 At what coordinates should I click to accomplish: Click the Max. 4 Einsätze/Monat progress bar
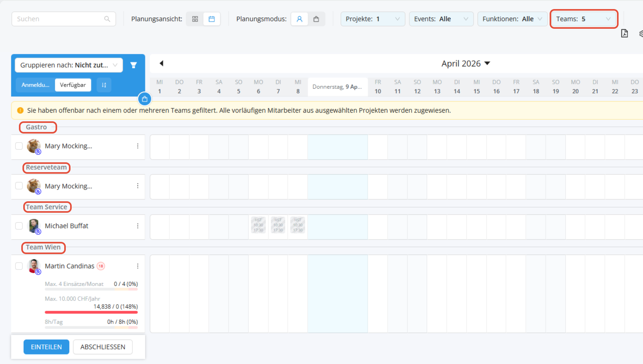tap(91, 290)
